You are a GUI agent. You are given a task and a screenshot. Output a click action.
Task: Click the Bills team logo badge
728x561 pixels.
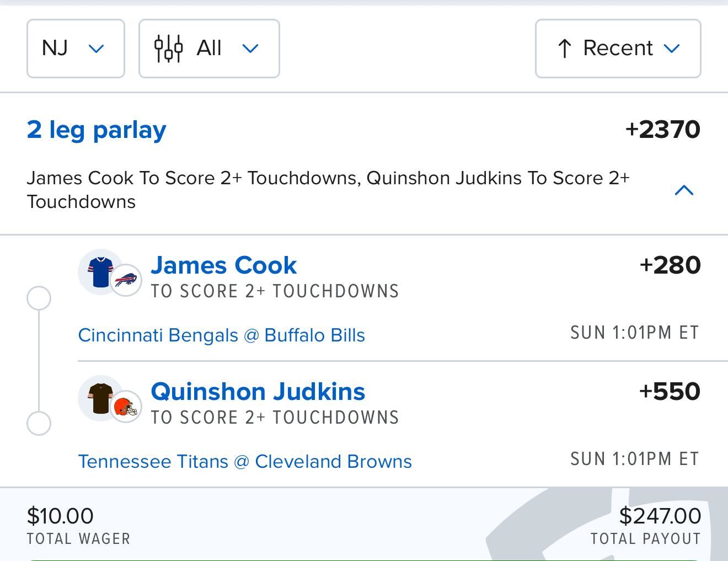pos(126,280)
